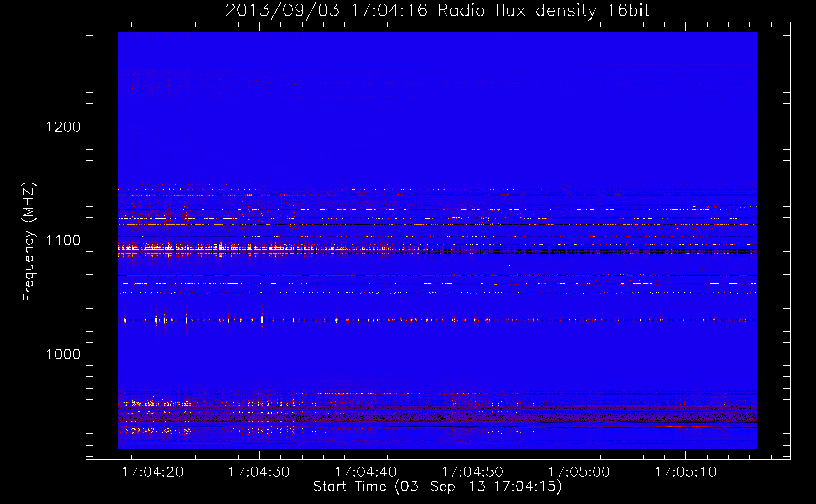Click the 17:04:30 time axis label
The width and height of the screenshot is (816, 504).
tap(259, 472)
